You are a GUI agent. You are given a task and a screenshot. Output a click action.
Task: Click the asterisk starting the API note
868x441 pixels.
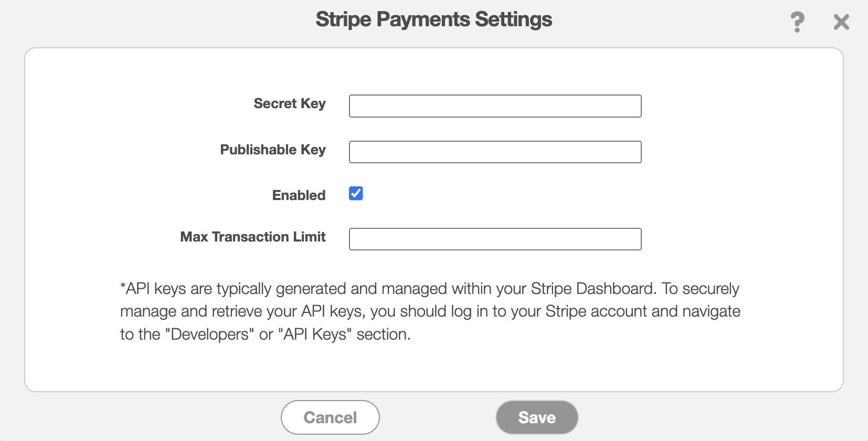point(123,288)
